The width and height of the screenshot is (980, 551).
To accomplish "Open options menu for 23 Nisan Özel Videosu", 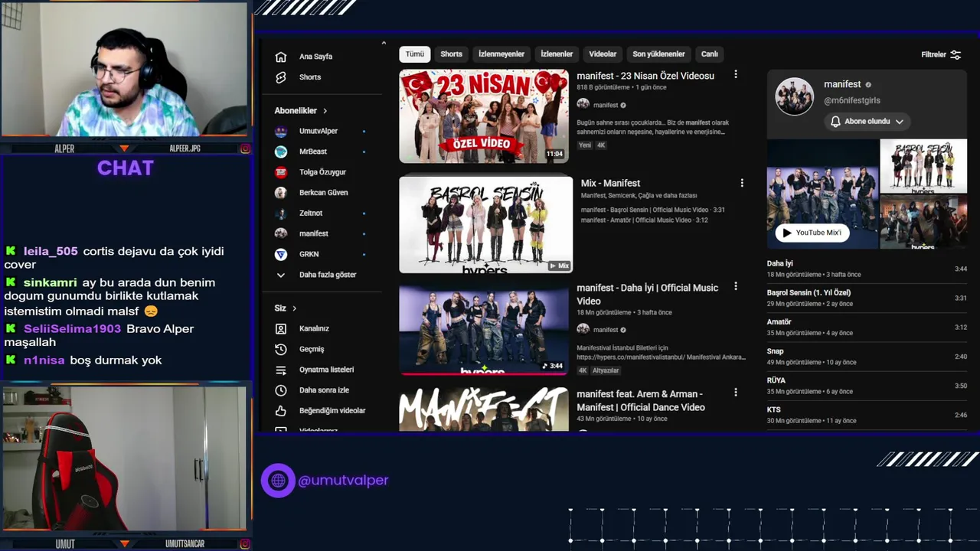I will pos(736,74).
